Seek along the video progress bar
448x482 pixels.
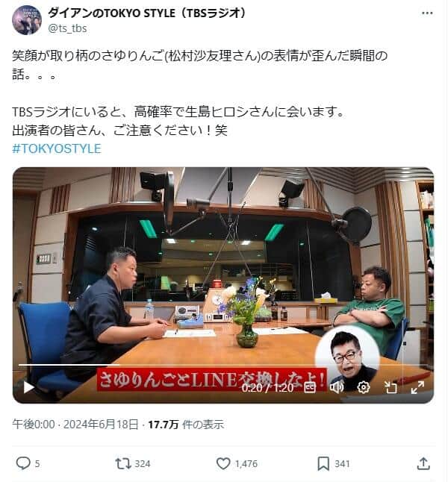click(223, 365)
